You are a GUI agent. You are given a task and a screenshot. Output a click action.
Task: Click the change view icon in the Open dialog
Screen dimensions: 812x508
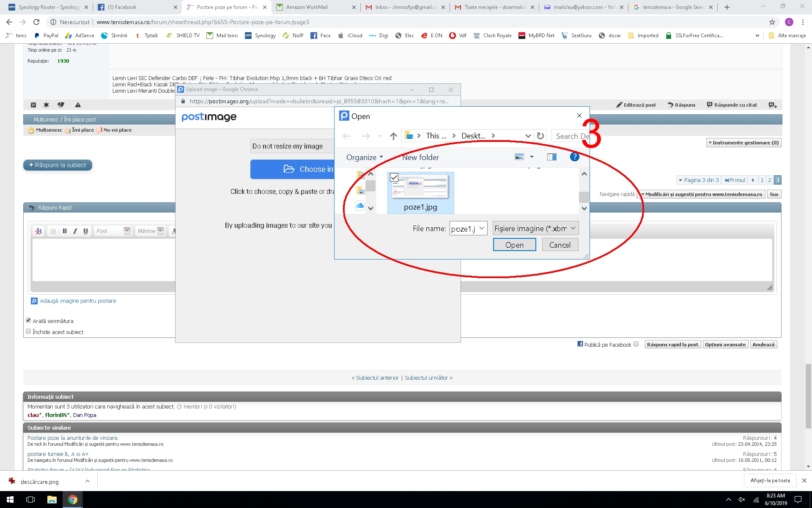coord(519,157)
